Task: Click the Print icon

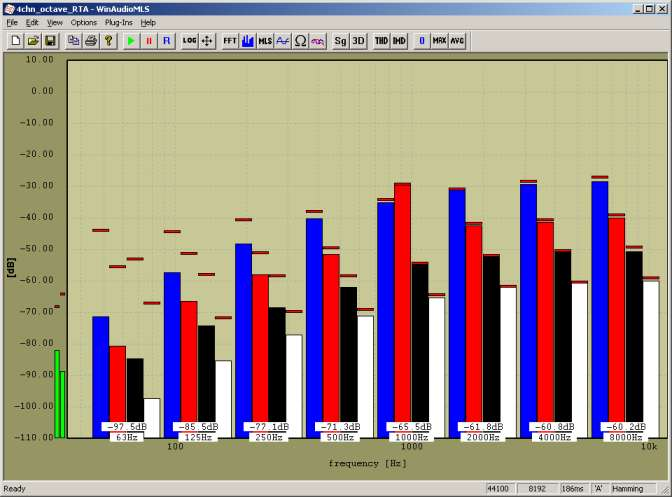Action: (91, 41)
